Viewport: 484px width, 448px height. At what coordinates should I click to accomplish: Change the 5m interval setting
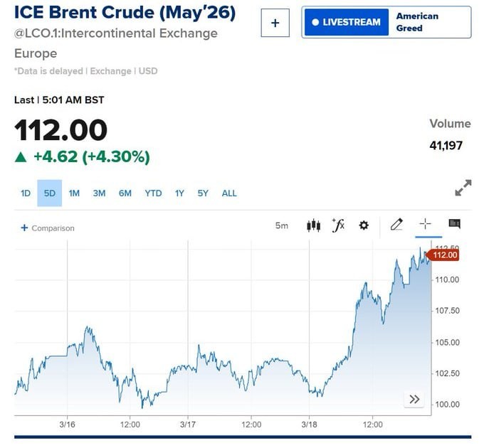coord(282,225)
